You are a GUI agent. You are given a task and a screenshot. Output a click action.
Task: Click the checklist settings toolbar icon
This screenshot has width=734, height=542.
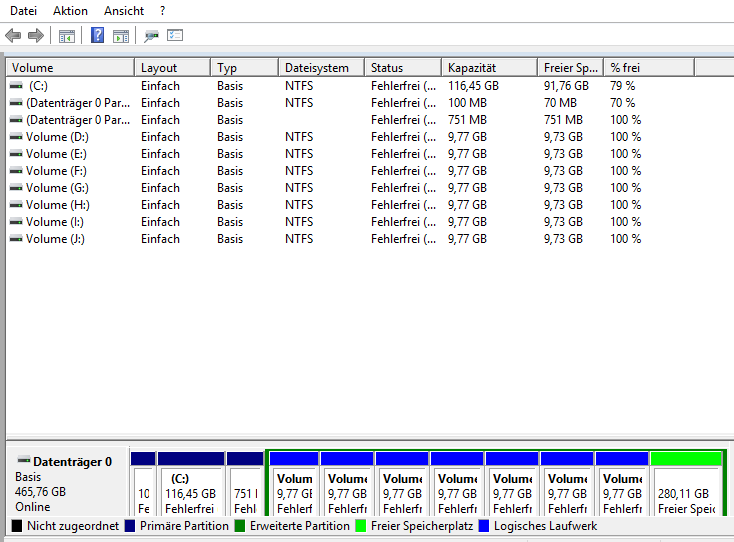click(x=175, y=36)
